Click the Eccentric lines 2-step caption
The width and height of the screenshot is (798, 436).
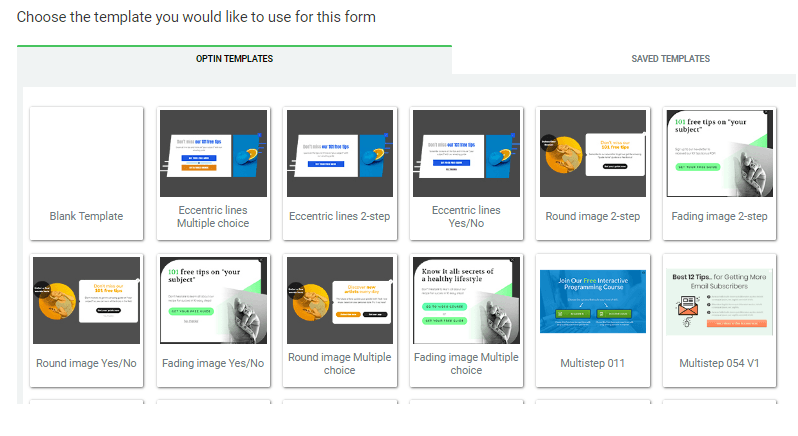pos(339,216)
